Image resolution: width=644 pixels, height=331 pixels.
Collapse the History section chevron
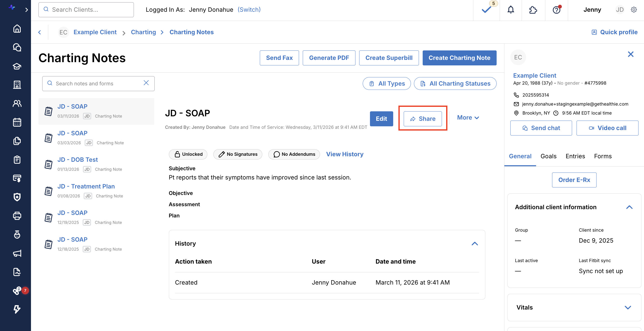click(x=474, y=244)
